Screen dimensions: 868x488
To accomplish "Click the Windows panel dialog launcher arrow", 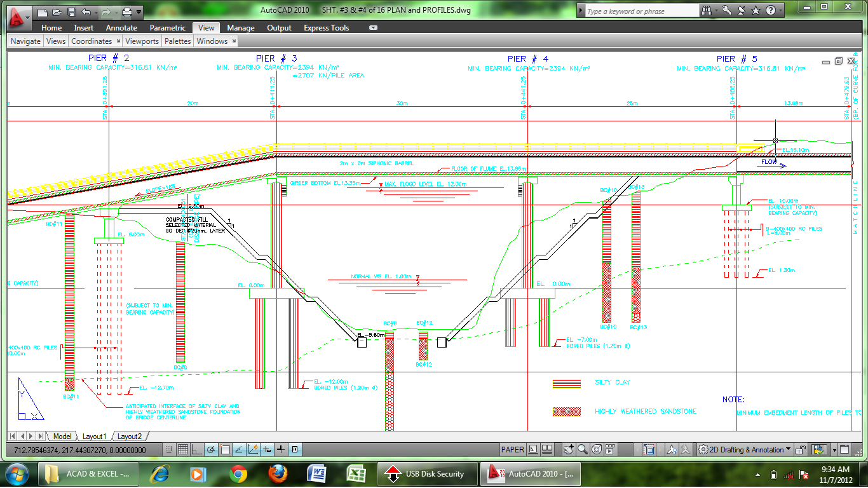I will 234,41.
